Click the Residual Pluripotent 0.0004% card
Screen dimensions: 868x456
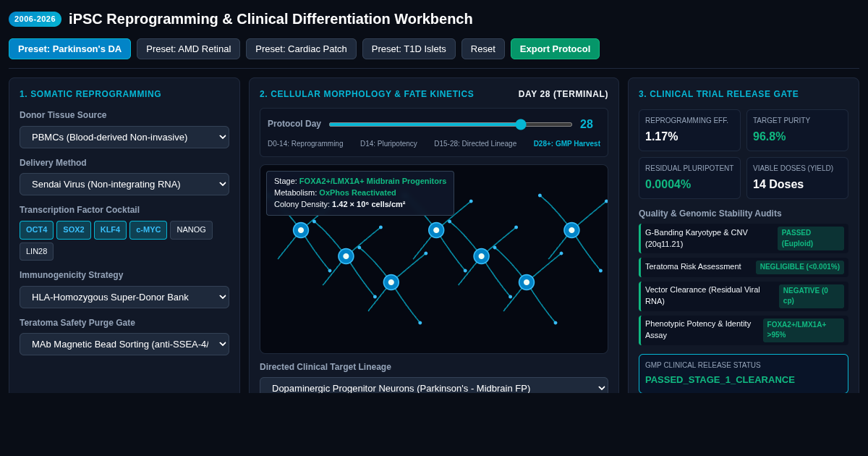click(x=689, y=178)
